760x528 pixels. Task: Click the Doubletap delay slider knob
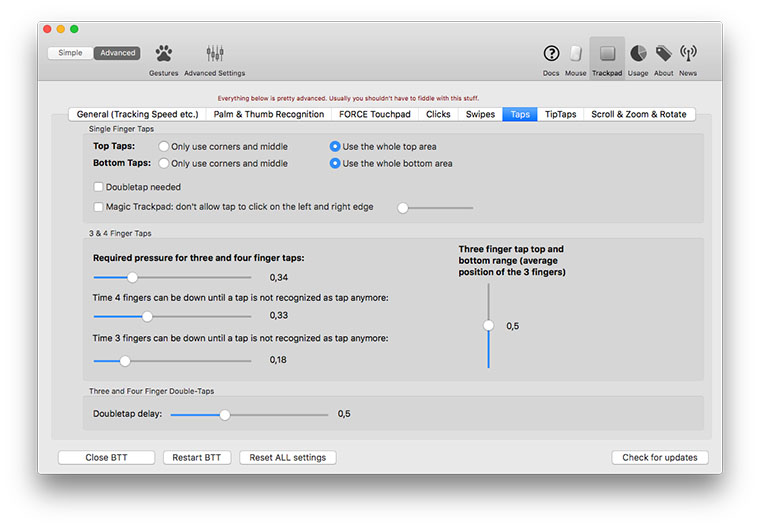coord(224,415)
